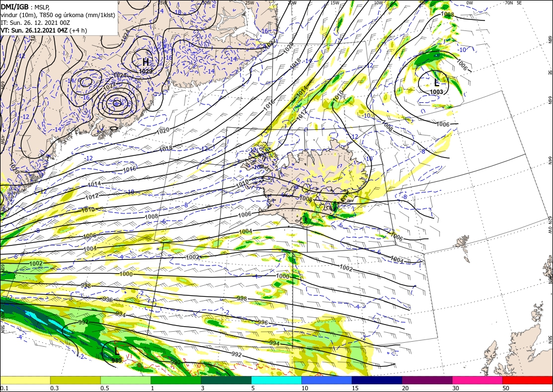Click the '20' legend tick label

coord(405,388)
